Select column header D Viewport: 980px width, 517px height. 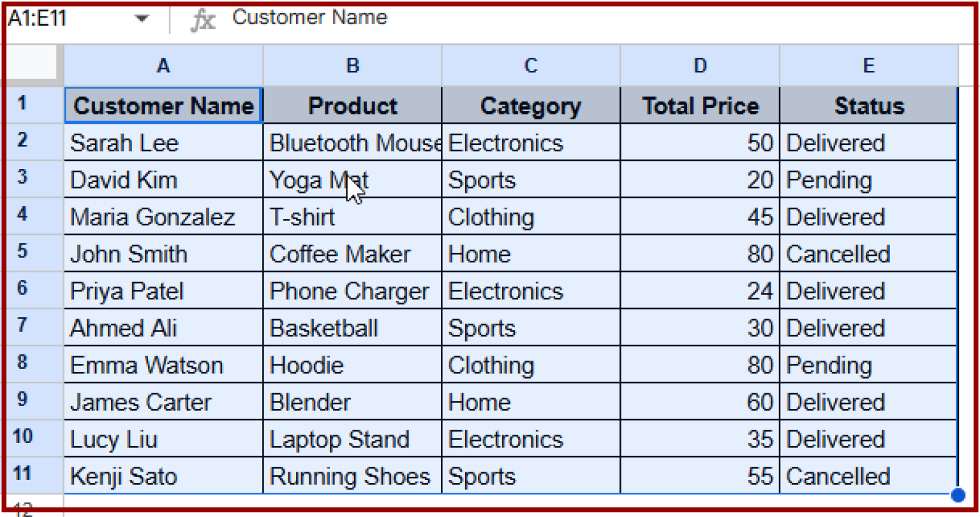[700, 65]
